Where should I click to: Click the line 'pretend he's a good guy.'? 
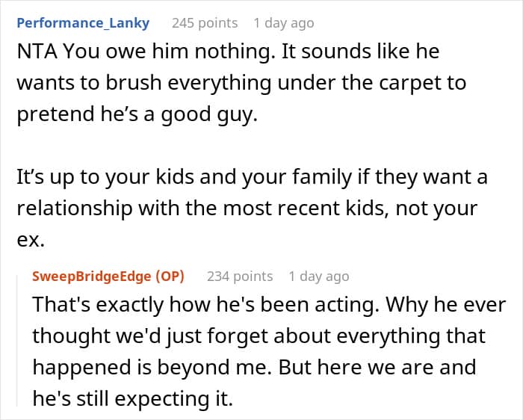pyautogui.click(x=137, y=114)
